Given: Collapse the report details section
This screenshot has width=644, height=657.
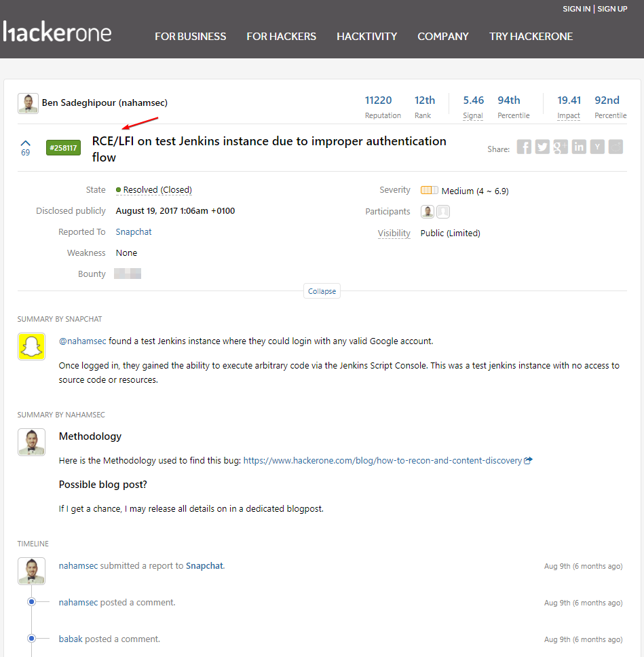Looking at the screenshot, I should pyautogui.click(x=322, y=291).
